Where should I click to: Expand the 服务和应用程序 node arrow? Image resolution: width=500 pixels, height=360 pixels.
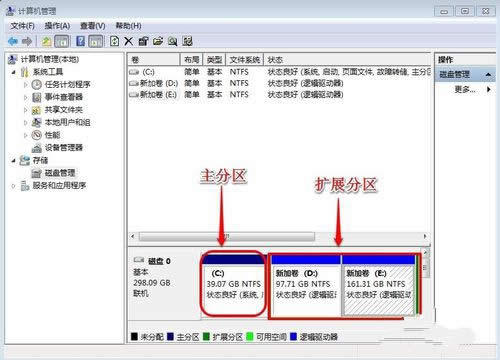tap(13, 186)
